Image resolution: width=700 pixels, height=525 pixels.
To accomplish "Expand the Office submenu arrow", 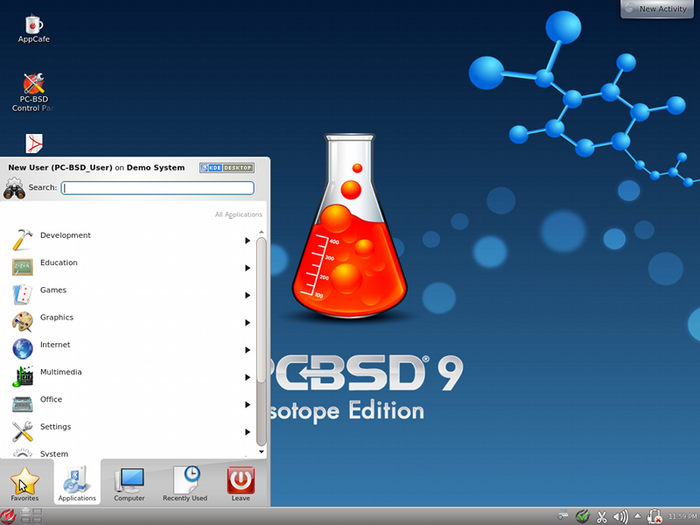I will pyautogui.click(x=247, y=404).
